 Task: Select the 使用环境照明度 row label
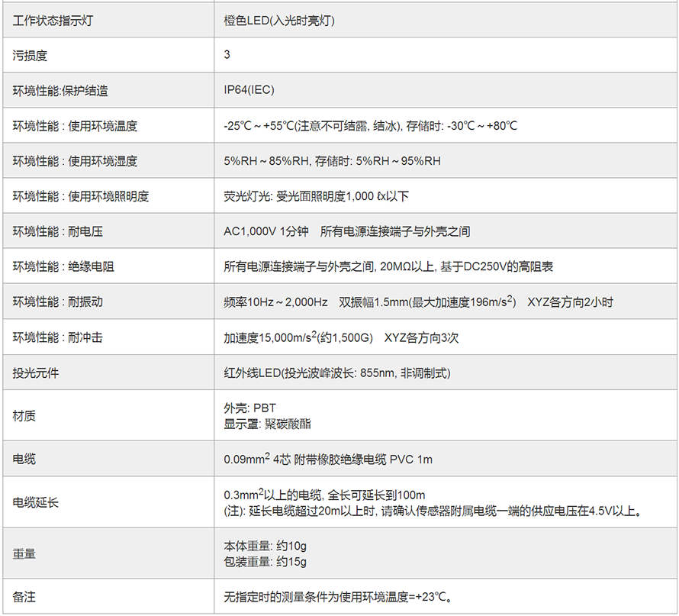coord(81,196)
